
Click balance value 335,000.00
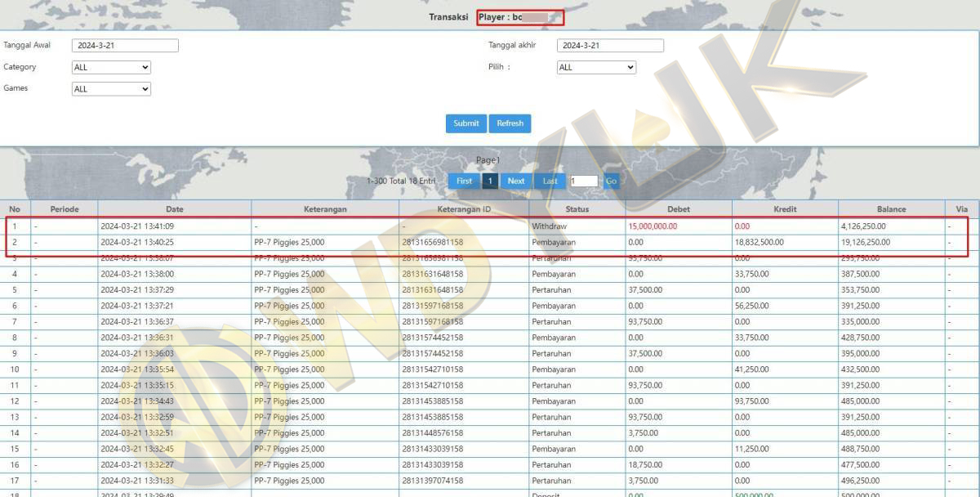(x=862, y=322)
